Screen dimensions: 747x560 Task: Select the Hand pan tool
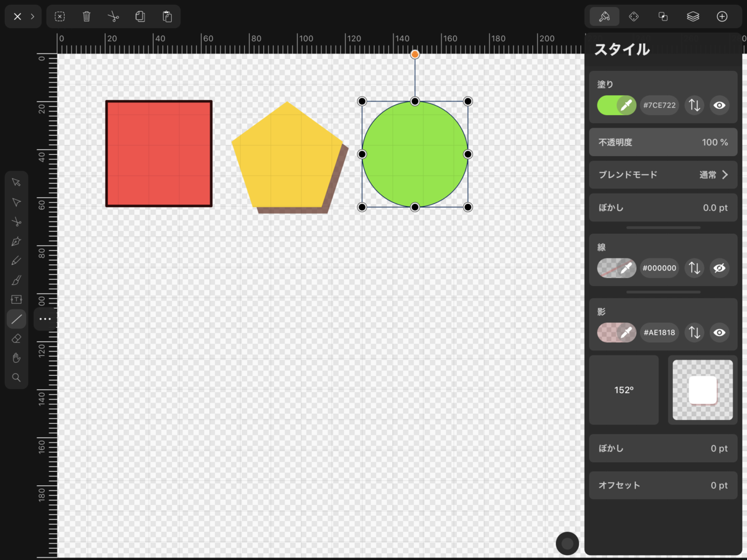coord(16,358)
